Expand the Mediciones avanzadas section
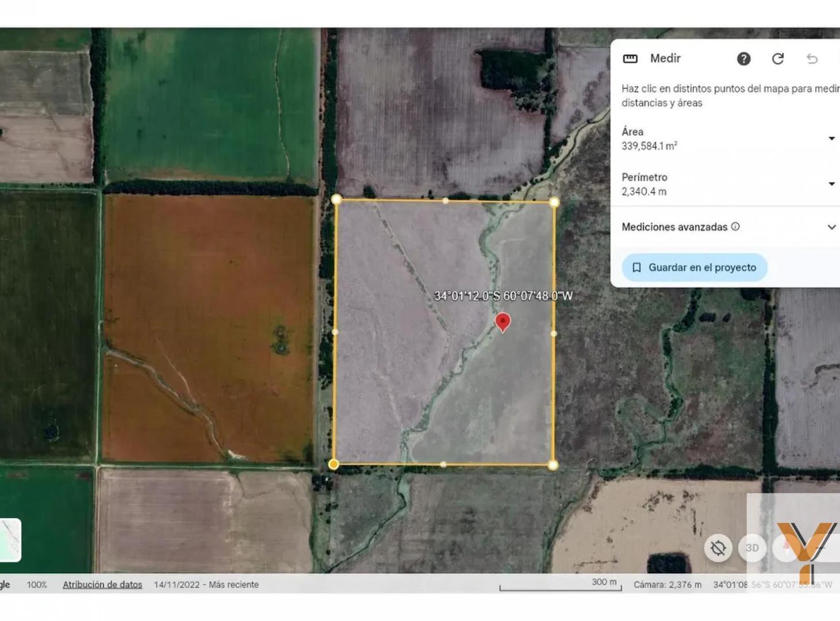840x621 pixels. pyautogui.click(x=831, y=227)
